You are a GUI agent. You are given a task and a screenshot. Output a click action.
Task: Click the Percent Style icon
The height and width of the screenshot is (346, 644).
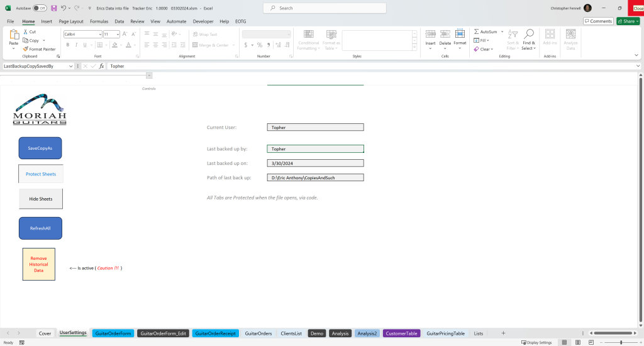click(x=260, y=45)
